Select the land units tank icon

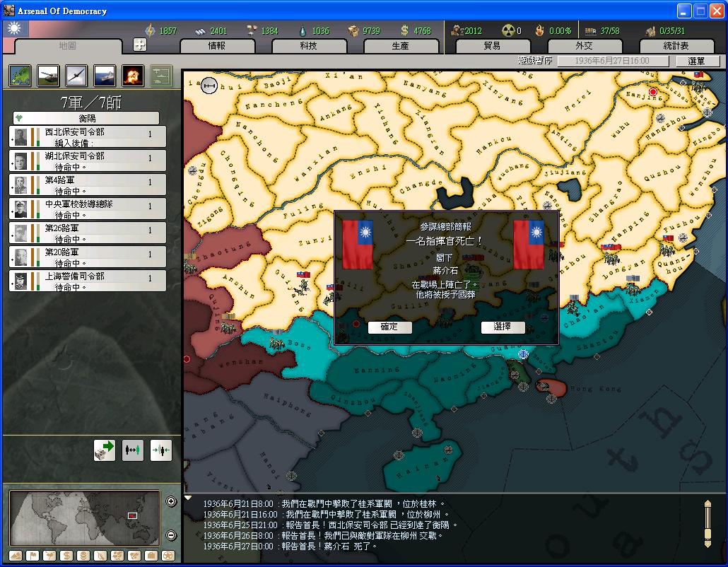[48, 75]
